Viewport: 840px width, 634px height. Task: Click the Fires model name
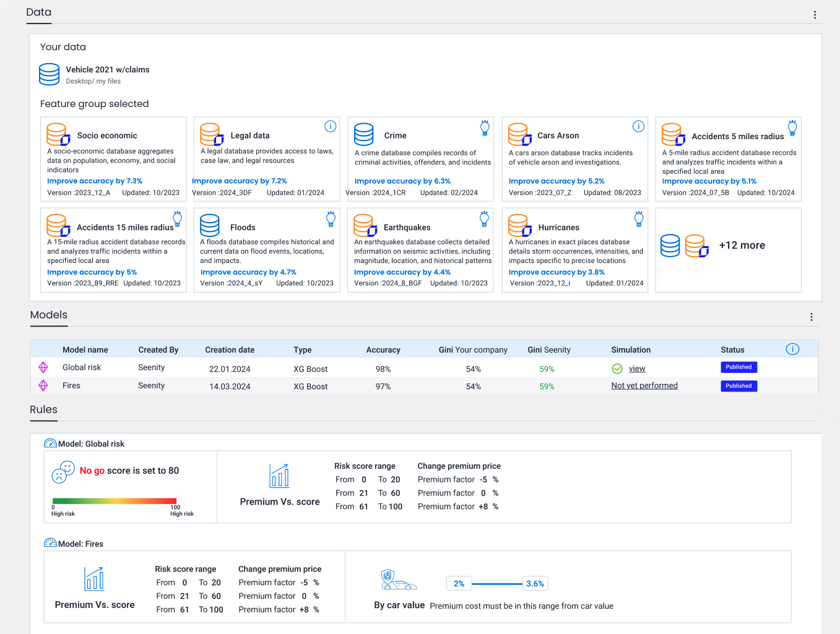click(71, 385)
